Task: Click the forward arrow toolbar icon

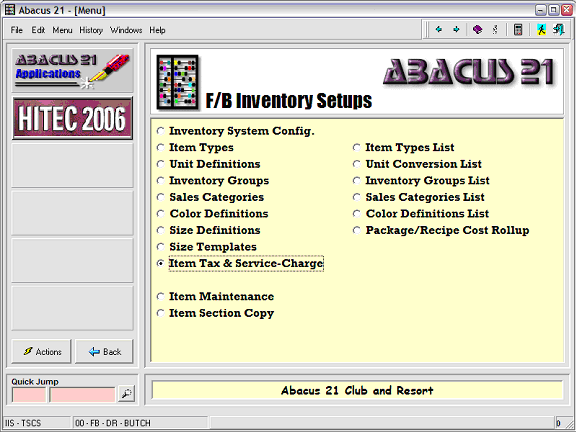Action: [456, 29]
